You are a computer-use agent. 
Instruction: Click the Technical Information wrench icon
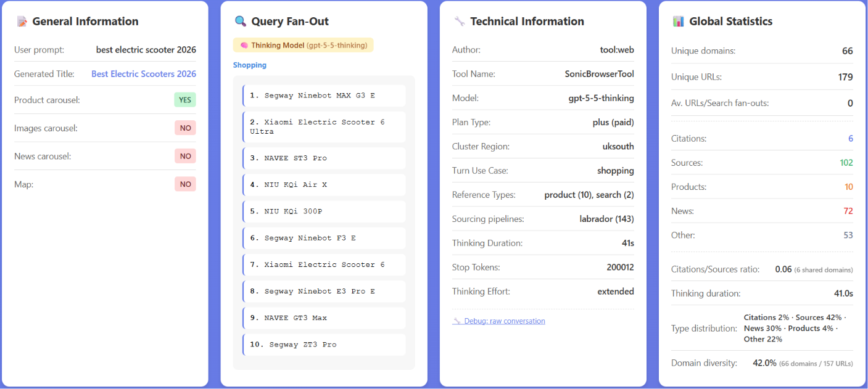tap(459, 22)
